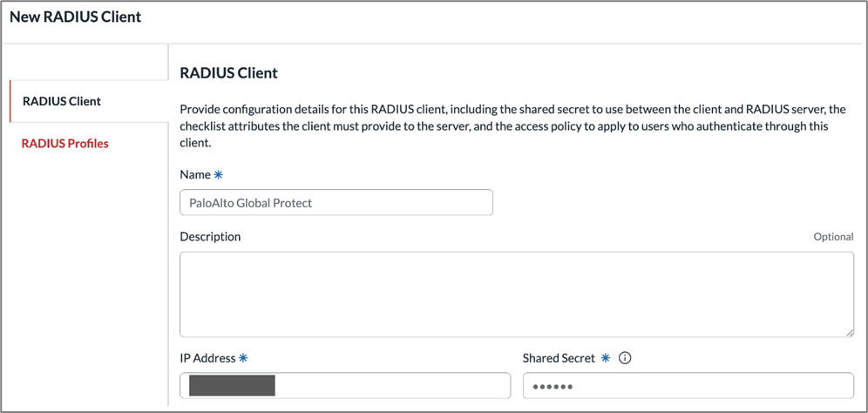Click the Optional hint above Description
The image size is (868, 413).
tap(833, 237)
